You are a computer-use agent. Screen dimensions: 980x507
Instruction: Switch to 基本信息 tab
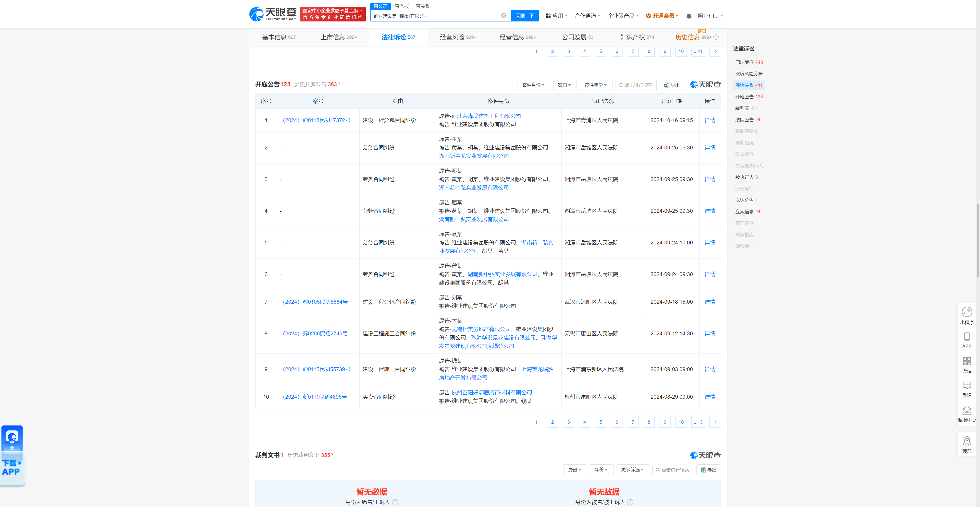tap(279, 37)
